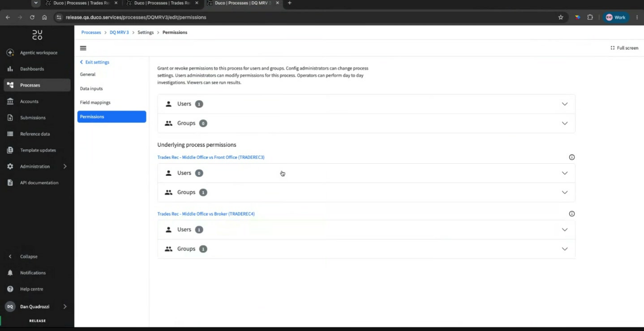Open Trades Rec Middle Office vs Broker link
Viewport: 644px width, 331px height.
[206, 214]
